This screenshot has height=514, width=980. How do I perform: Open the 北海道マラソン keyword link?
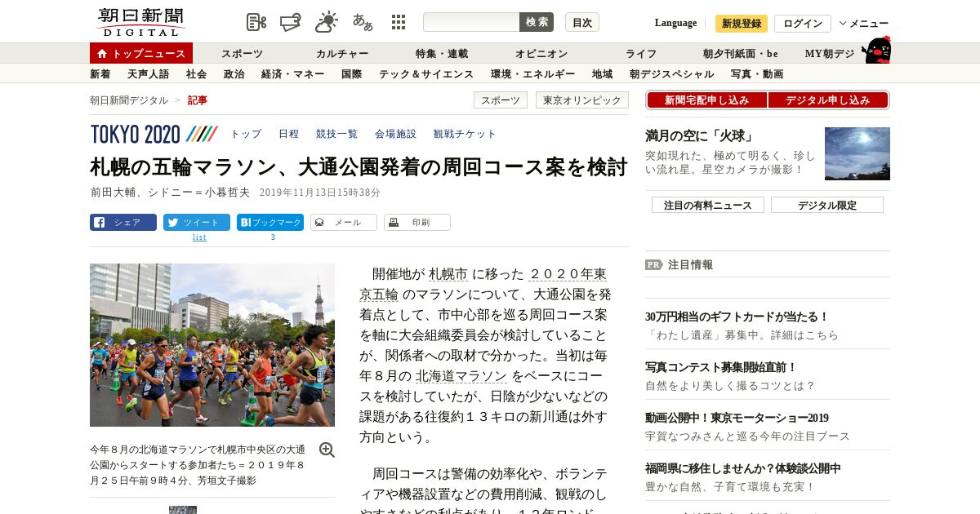461,375
